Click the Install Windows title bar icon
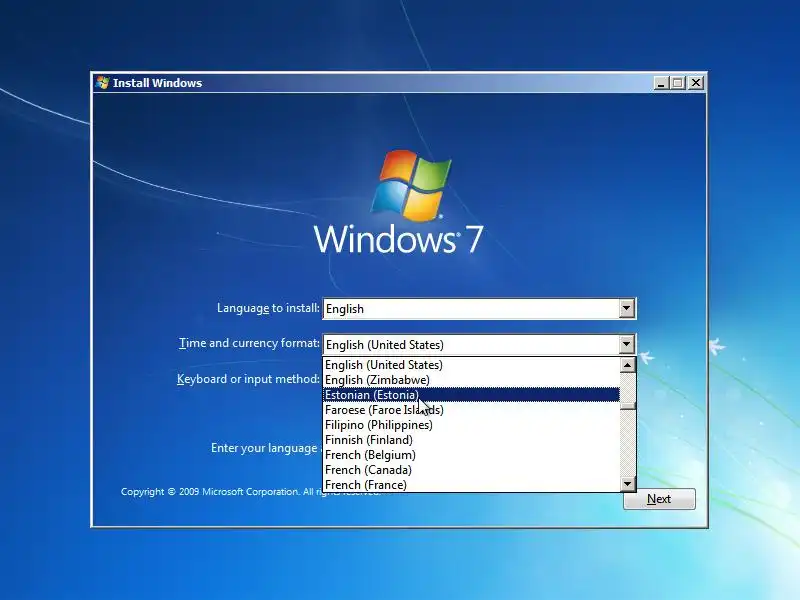Screen dimensions: 800x600 pyautogui.click(x=103, y=83)
